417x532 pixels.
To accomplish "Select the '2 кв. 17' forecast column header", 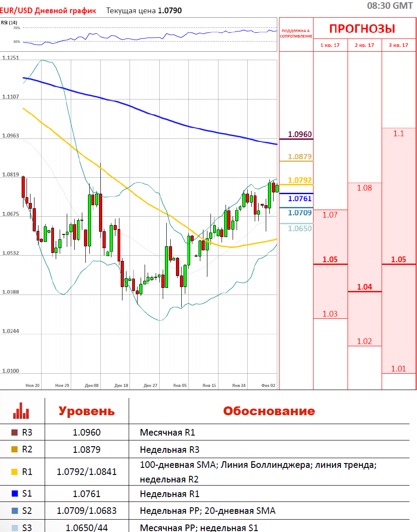I will 364,45.
